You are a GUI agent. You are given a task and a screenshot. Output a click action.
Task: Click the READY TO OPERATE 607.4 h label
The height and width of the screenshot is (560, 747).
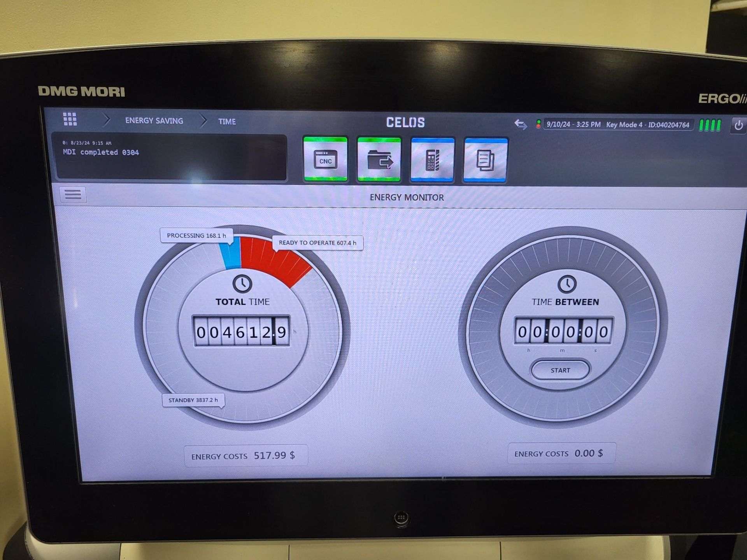[x=317, y=243]
